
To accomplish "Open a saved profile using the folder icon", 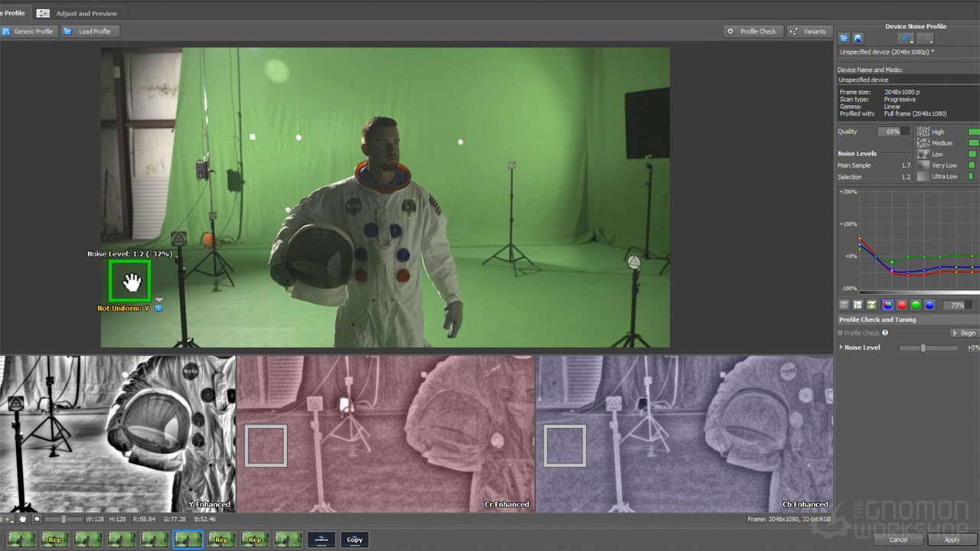I will 844,37.
